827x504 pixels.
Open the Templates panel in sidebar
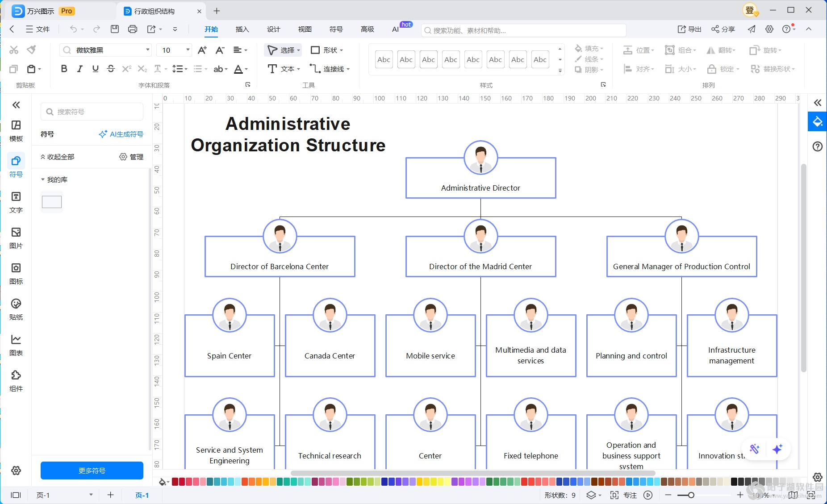[x=16, y=130]
